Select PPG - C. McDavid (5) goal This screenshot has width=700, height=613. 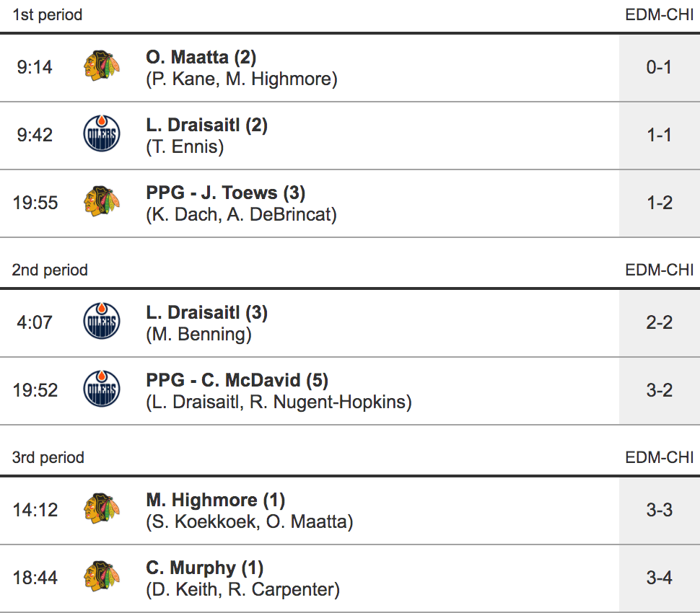pos(237,380)
